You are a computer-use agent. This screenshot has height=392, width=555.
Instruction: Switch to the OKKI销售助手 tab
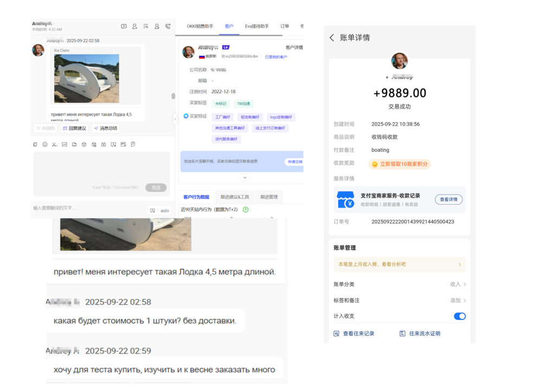[200, 26]
